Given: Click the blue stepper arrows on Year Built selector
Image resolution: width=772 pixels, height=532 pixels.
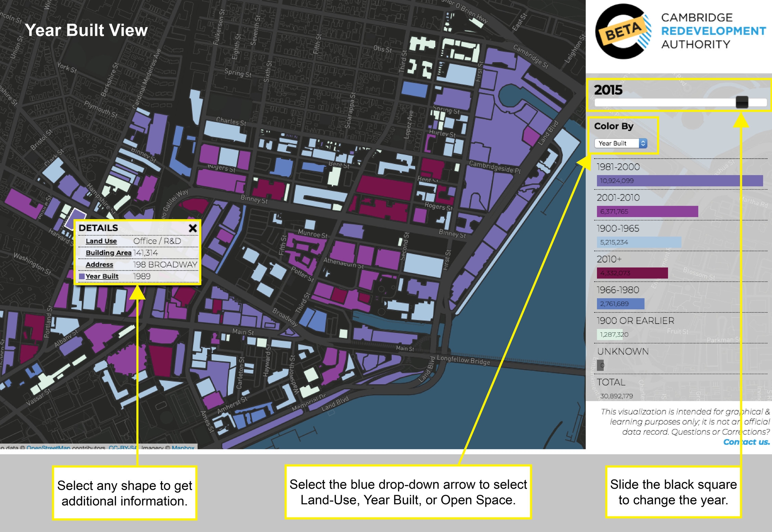Looking at the screenshot, I should (643, 144).
